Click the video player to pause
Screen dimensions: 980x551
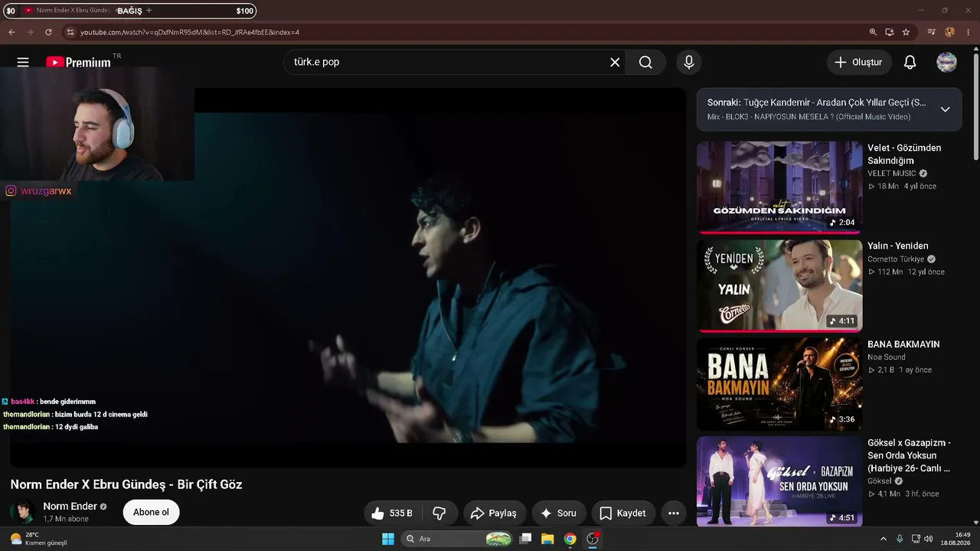coord(348,277)
